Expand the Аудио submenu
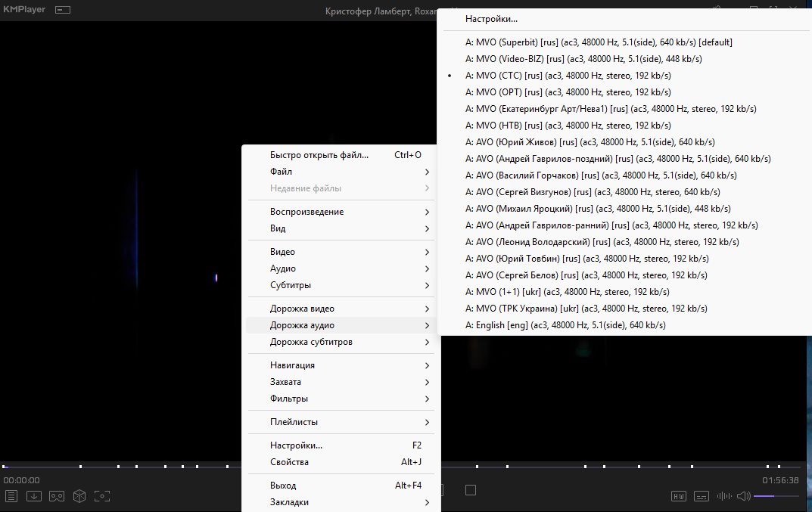The image size is (812, 512). pos(341,268)
